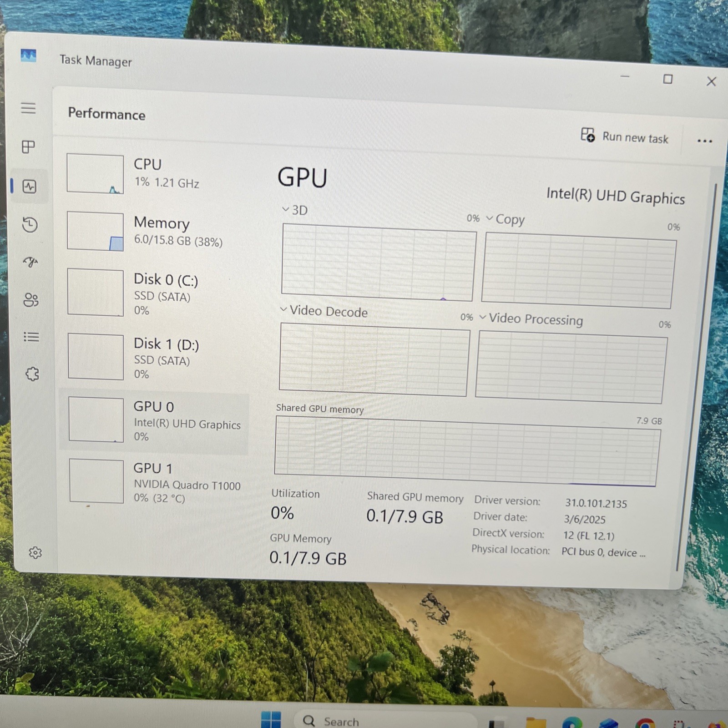Open the hamburger navigation menu

tap(28, 108)
